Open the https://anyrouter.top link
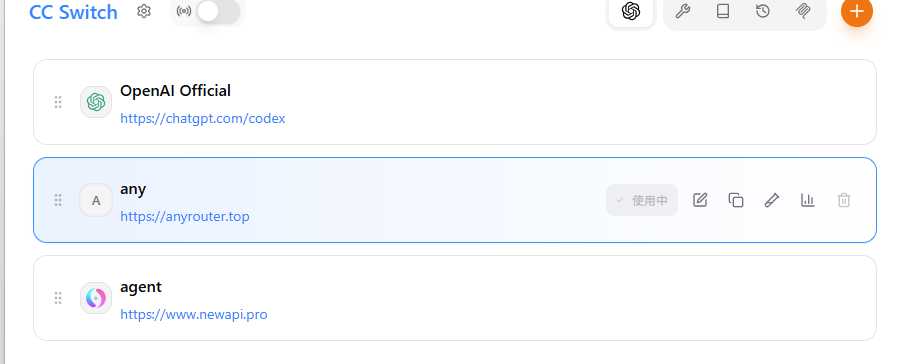This screenshot has height=364, width=903. tap(185, 217)
